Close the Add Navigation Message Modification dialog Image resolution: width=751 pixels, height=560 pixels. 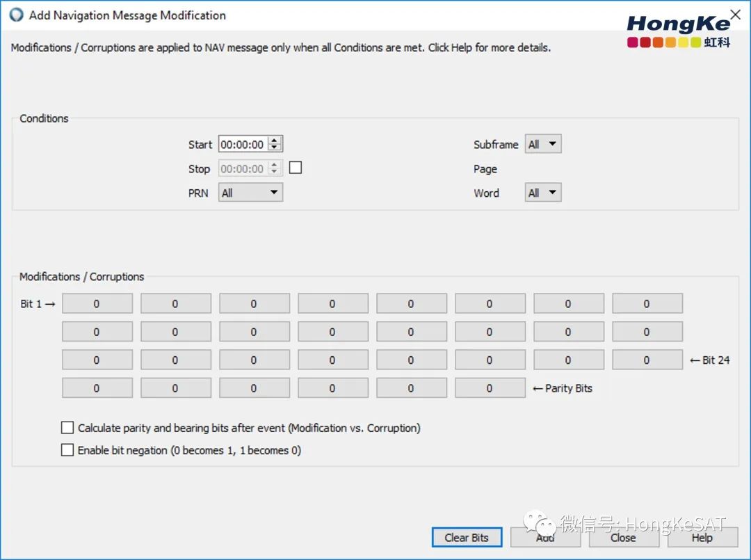coord(735,15)
